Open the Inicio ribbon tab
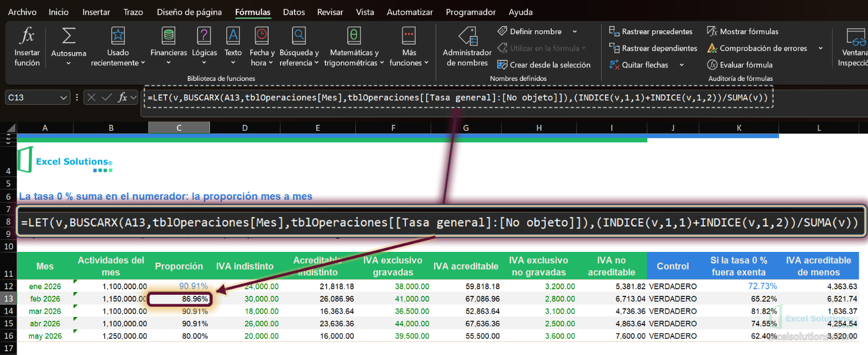 point(59,12)
